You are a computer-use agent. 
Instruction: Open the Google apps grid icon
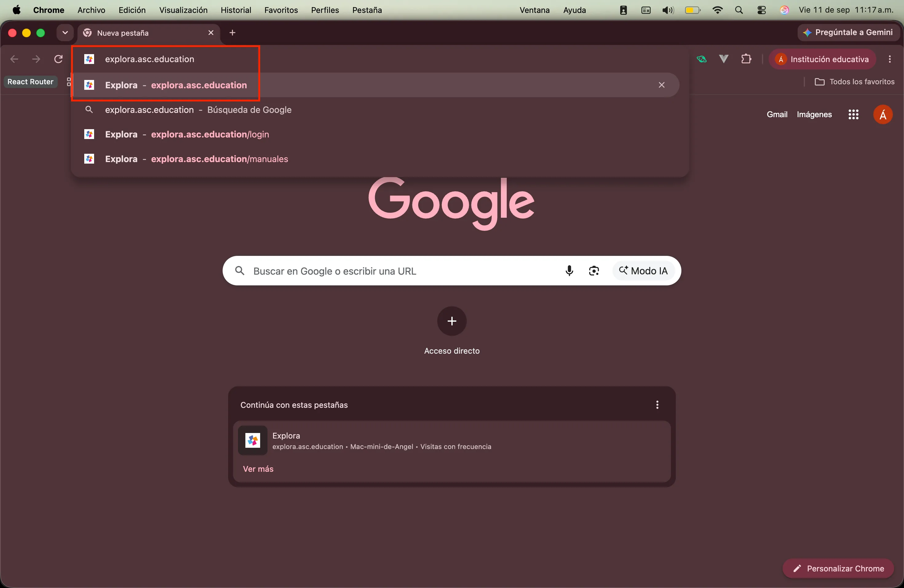(854, 114)
